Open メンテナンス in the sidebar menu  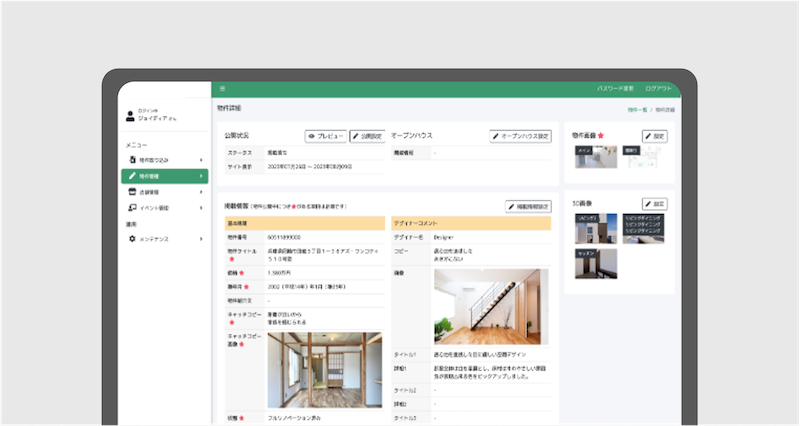[x=165, y=239]
